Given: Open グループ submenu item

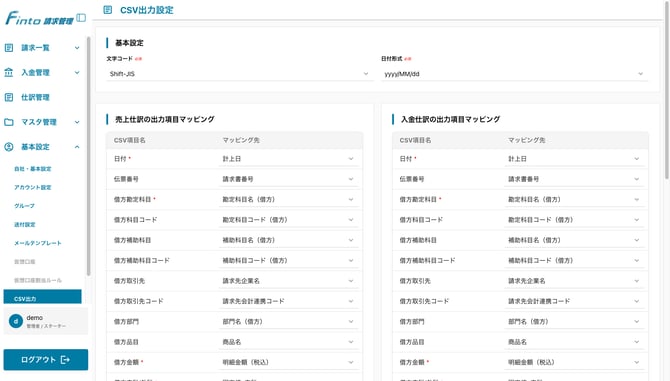Looking at the screenshot, I should (x=24, y=206).
